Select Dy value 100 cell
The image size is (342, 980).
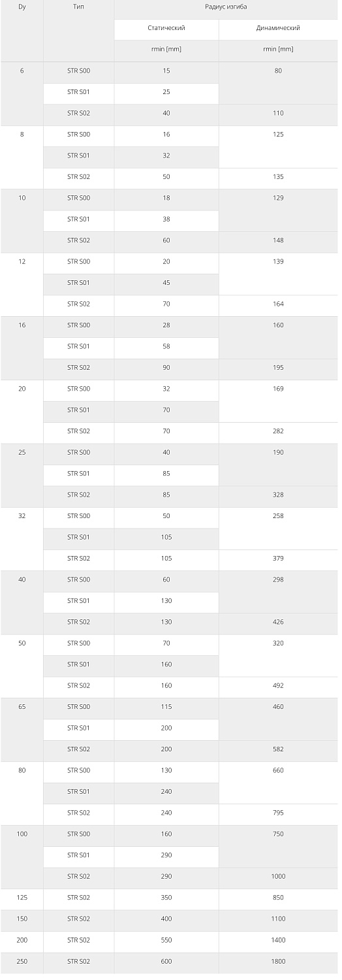[x=22, y=857]
